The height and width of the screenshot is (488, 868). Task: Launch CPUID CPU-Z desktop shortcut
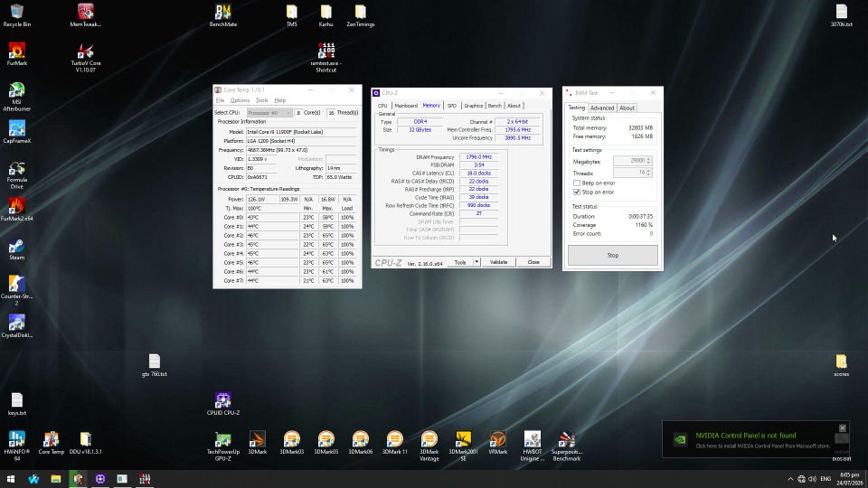[x=223, y=404]
